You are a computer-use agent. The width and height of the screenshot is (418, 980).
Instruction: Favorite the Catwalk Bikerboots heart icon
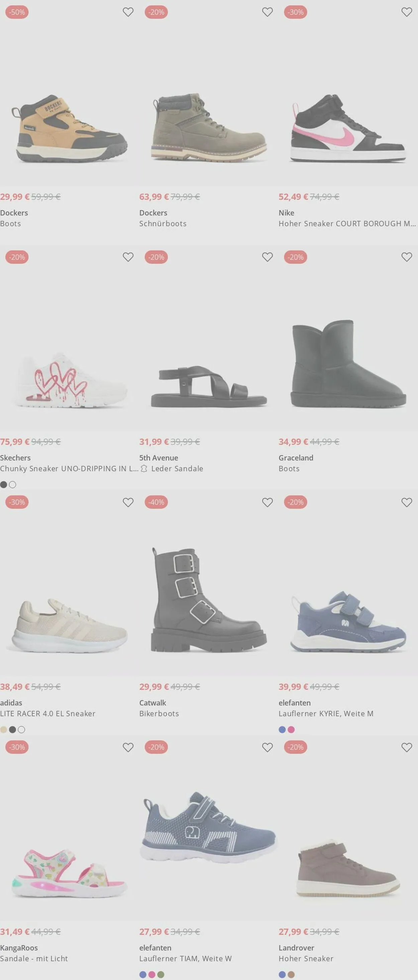click(268, 502)
